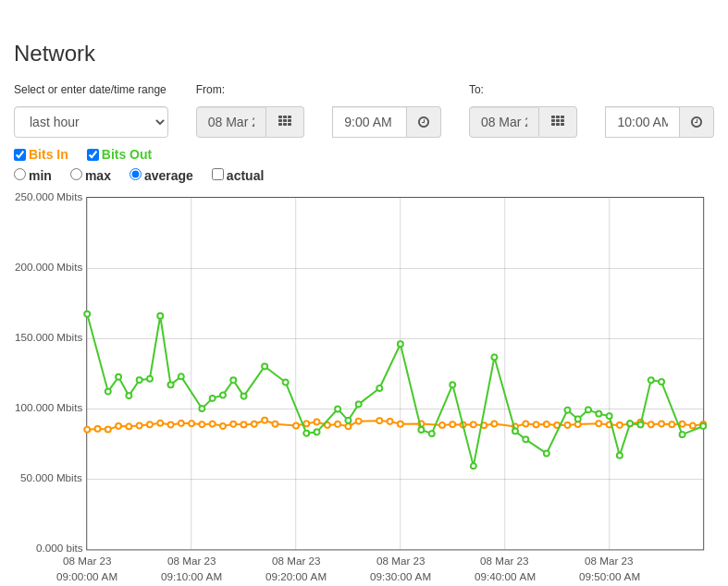Click the first orange Bits In point
Image resolution: width=728 pixels, height=586 pixels.
(87, 430)
